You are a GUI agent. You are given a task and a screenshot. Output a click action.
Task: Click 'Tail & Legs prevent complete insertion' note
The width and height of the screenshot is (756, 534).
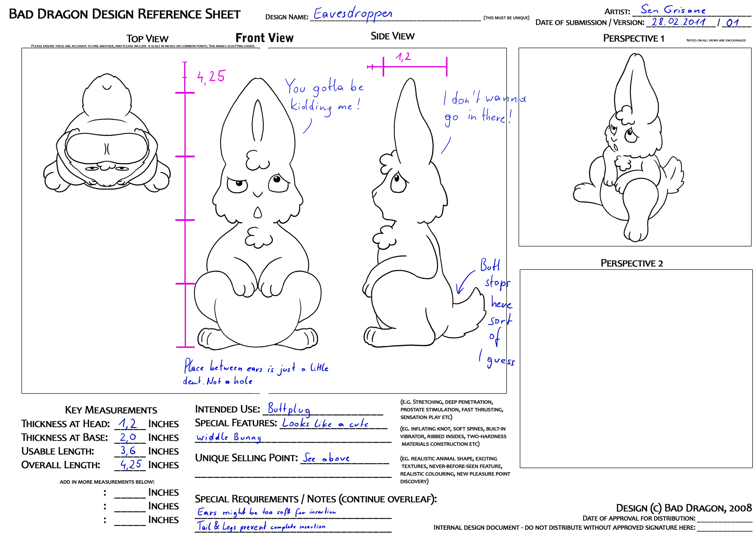[x=261, y=526]
